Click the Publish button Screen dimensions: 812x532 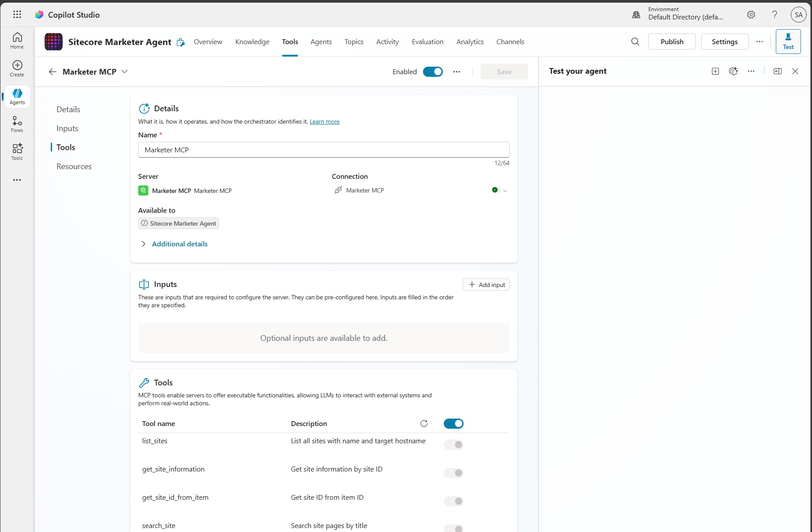click(672, 42)
